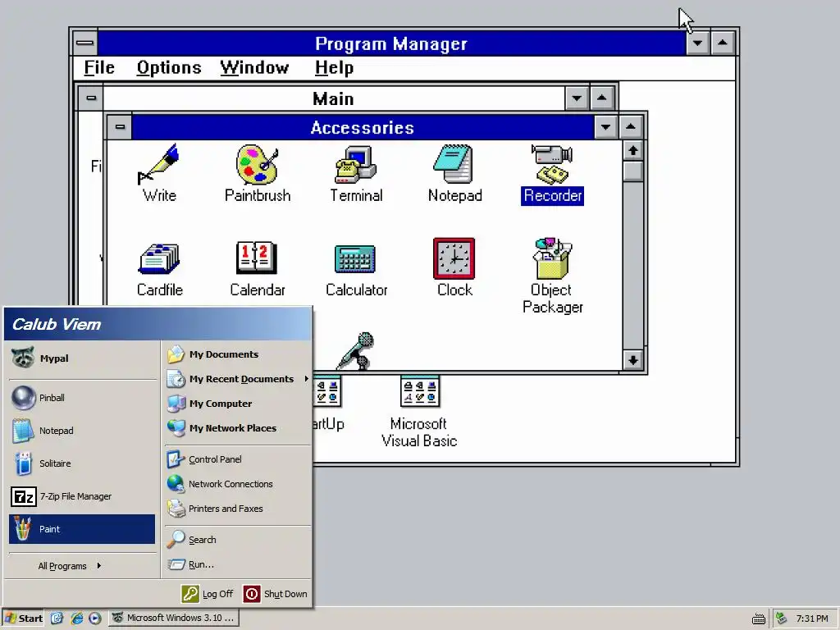Open the Options menu
840x630 pixels.
click(x=169, y=67)
